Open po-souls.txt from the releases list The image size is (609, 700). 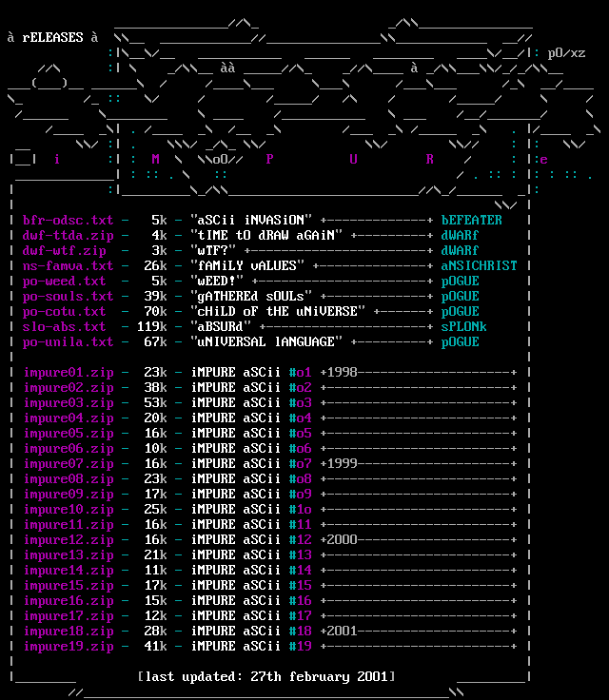(x=68, y=296)
